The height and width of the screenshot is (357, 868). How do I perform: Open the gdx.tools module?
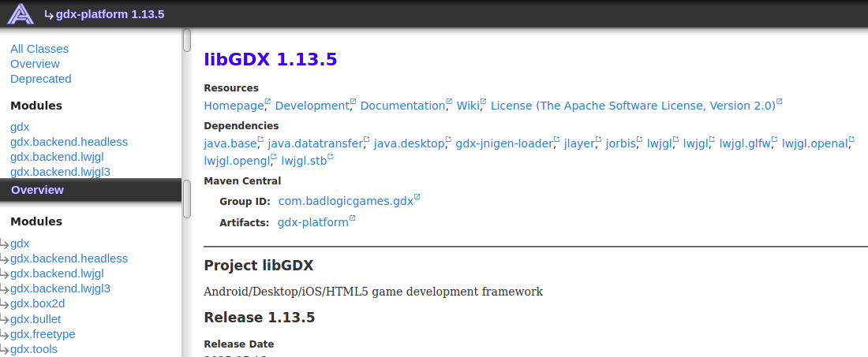point(34,349)
